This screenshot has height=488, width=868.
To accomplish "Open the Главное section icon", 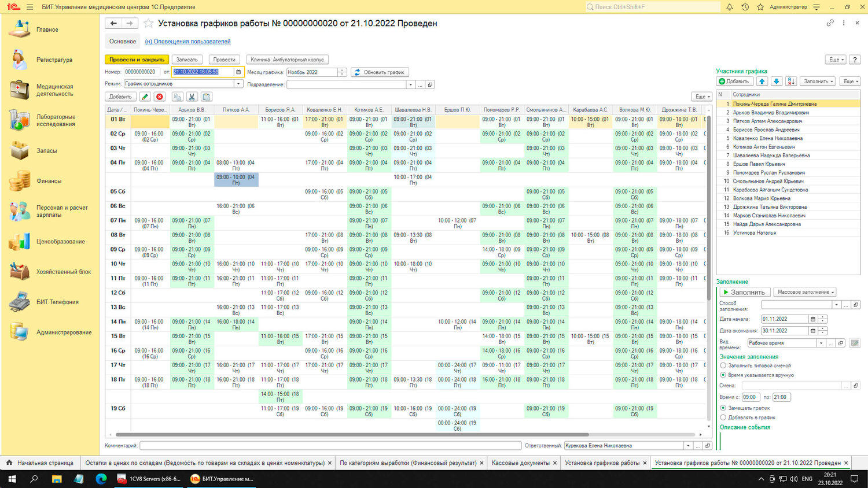I will pos(20,29).
